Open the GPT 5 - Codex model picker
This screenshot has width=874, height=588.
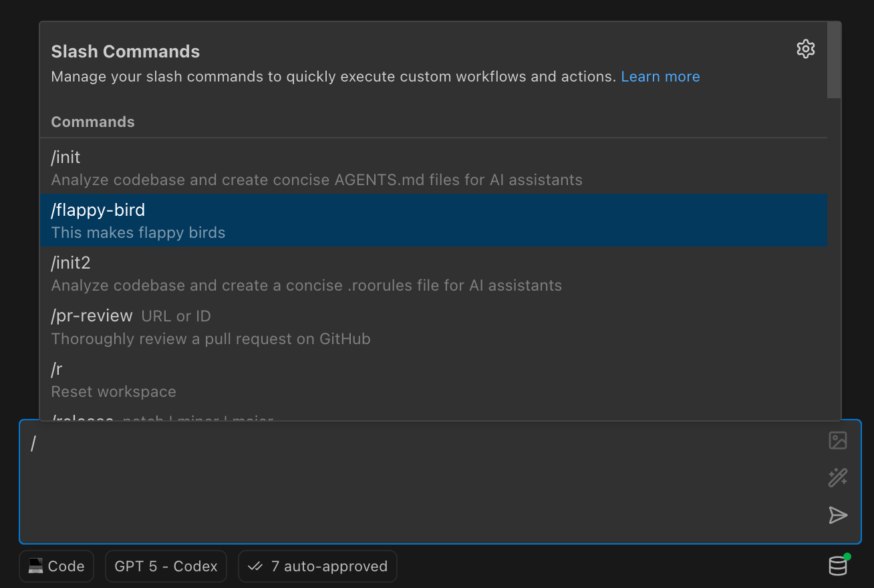coord(166,566)
